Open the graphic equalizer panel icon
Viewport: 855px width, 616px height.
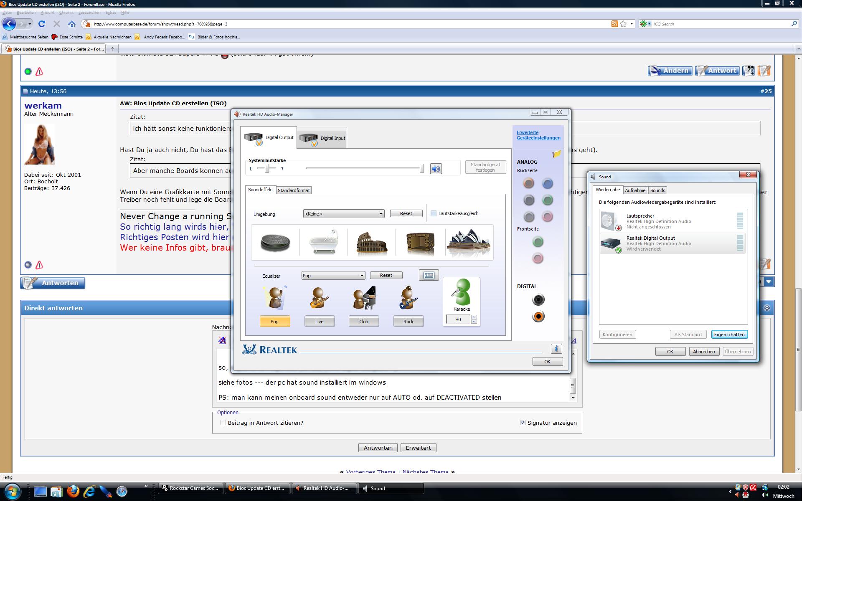(429, 275)
